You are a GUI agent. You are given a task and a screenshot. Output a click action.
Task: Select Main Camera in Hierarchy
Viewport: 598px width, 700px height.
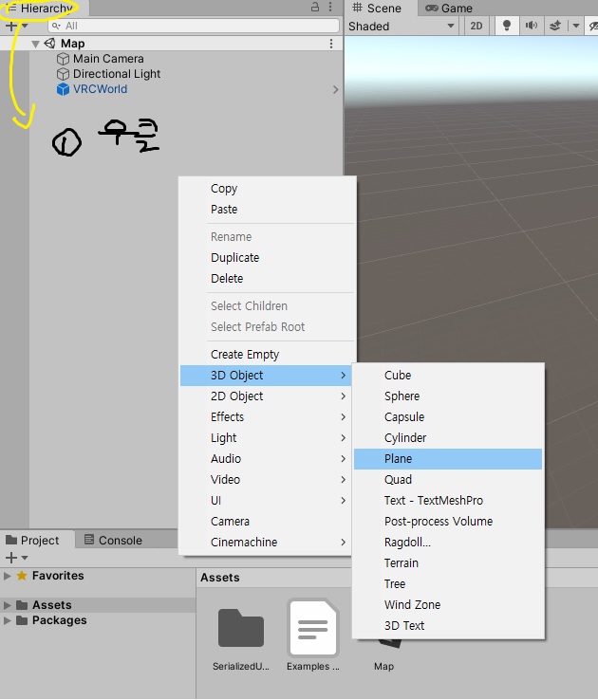108,59
